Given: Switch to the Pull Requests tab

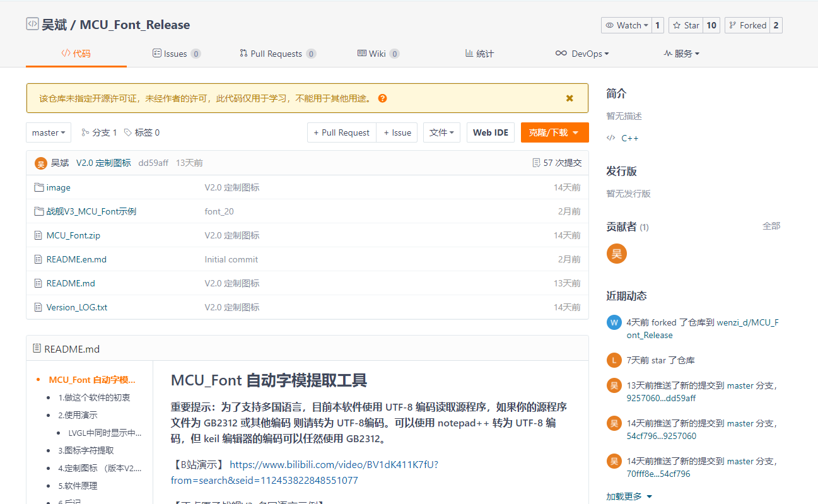Looking at the screenshot, I should (x=278, y=54).
